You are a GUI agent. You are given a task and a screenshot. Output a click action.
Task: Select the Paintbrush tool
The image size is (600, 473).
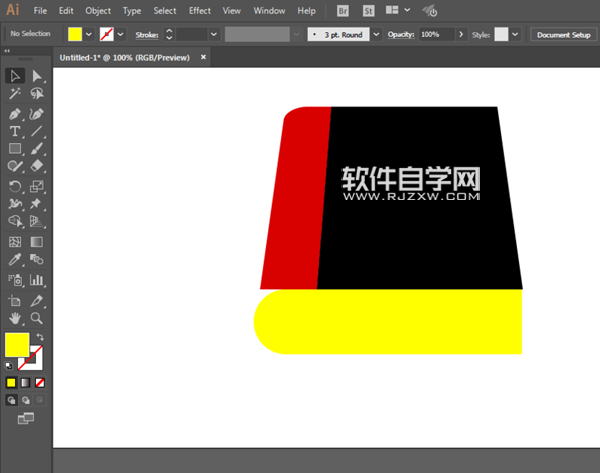pyautogui.click(x=37, y=148)
